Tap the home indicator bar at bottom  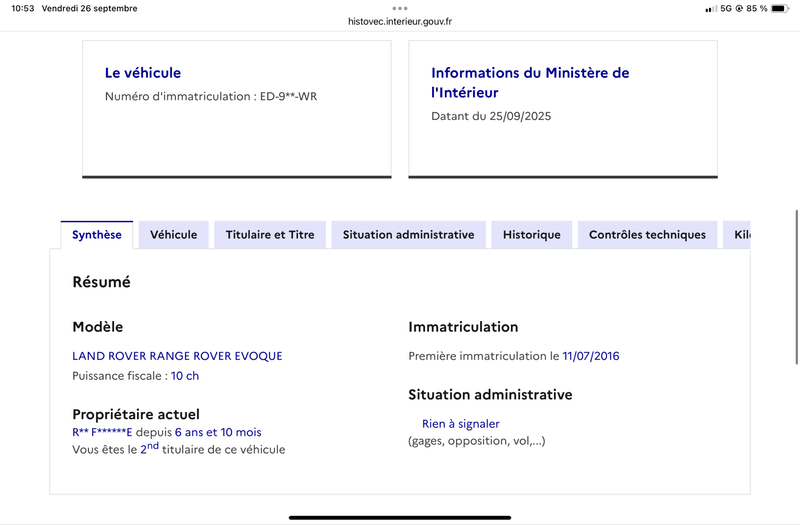(x=400, y=518)
